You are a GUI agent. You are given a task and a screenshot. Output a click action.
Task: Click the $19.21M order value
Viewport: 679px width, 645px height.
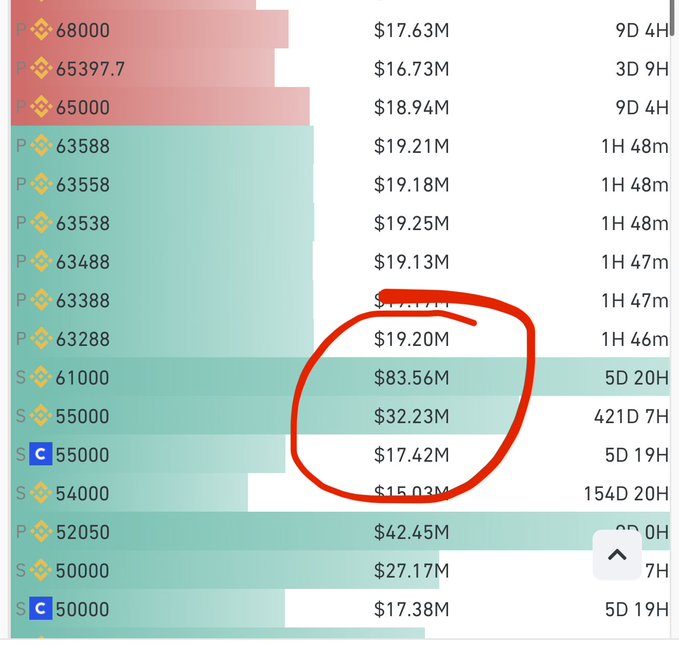click(x=411, y=146)
